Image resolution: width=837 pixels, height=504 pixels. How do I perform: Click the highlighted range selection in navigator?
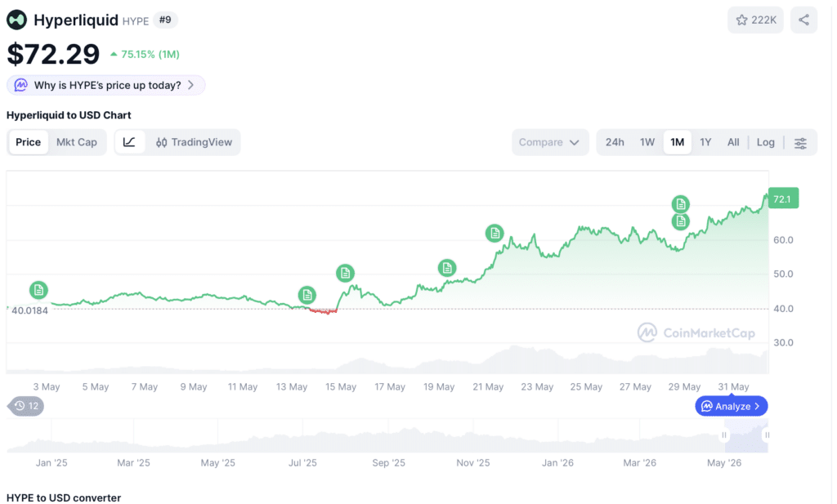click(745, 435)
